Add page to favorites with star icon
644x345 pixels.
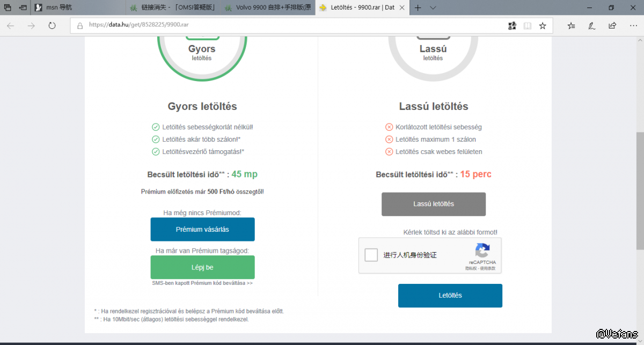coord(543,25)
